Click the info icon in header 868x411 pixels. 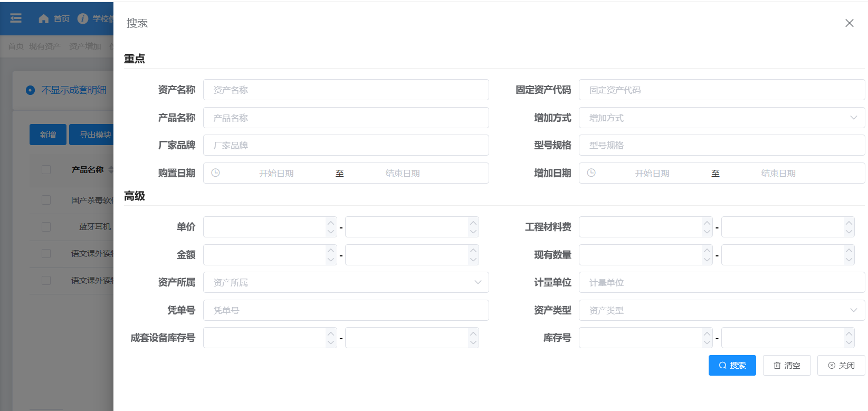(83, 19)
